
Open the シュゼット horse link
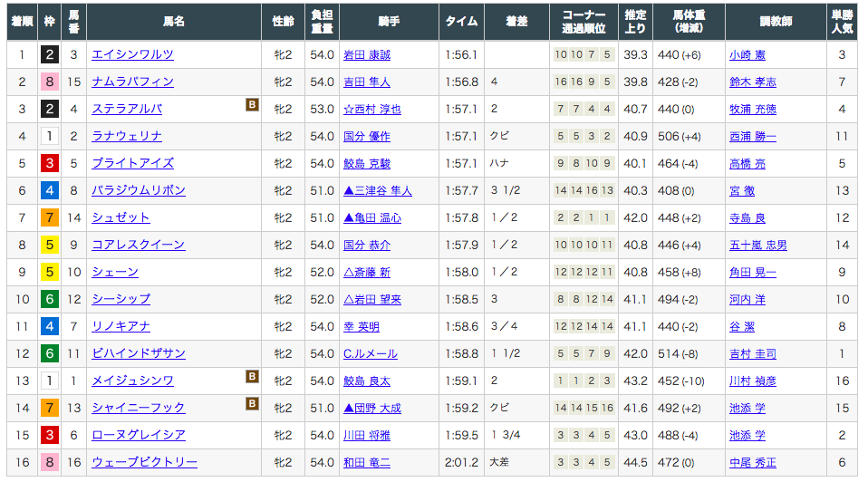point(121,217)
